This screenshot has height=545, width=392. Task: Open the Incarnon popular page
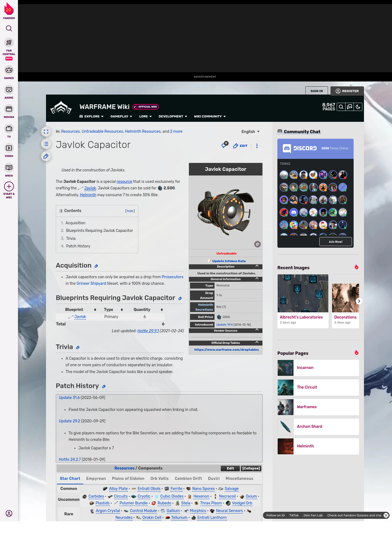[318, 368]
